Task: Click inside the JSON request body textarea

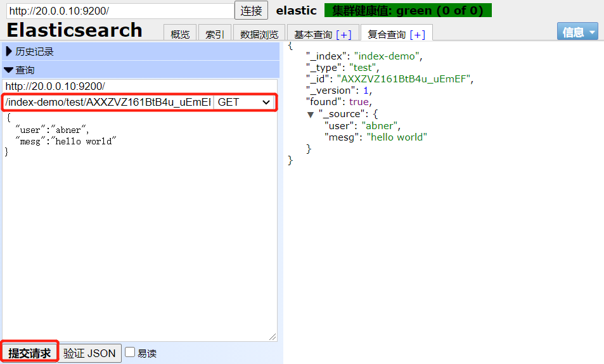Action: point(140,226)
